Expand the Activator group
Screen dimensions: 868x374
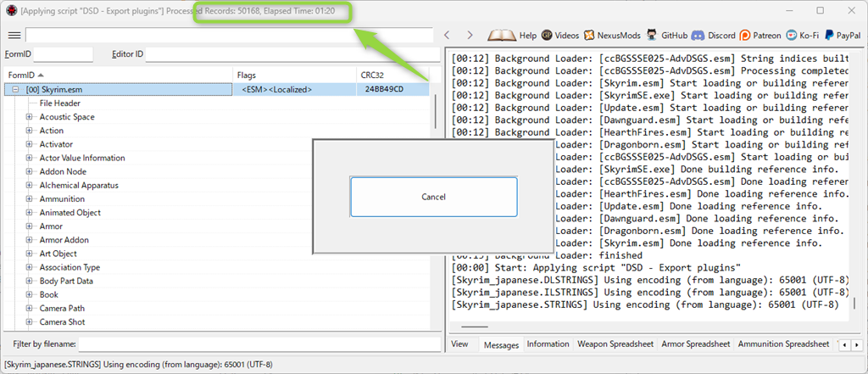30,144
